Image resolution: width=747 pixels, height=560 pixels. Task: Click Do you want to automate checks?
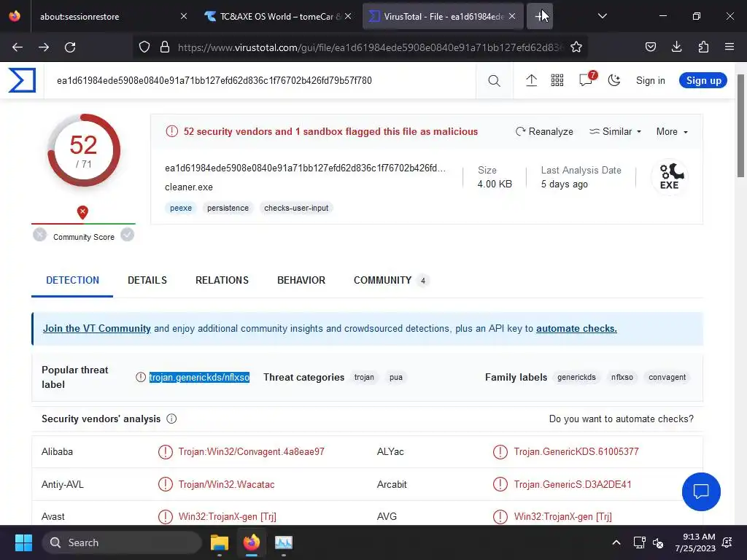point(622,419)
